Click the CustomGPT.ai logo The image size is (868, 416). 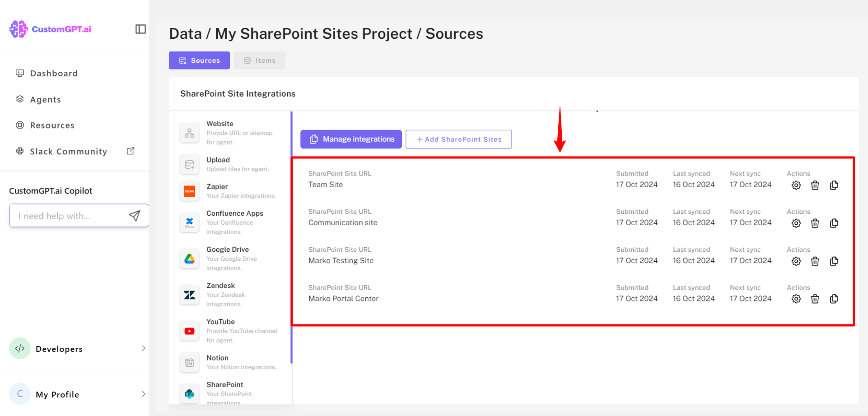click(50, 29)
